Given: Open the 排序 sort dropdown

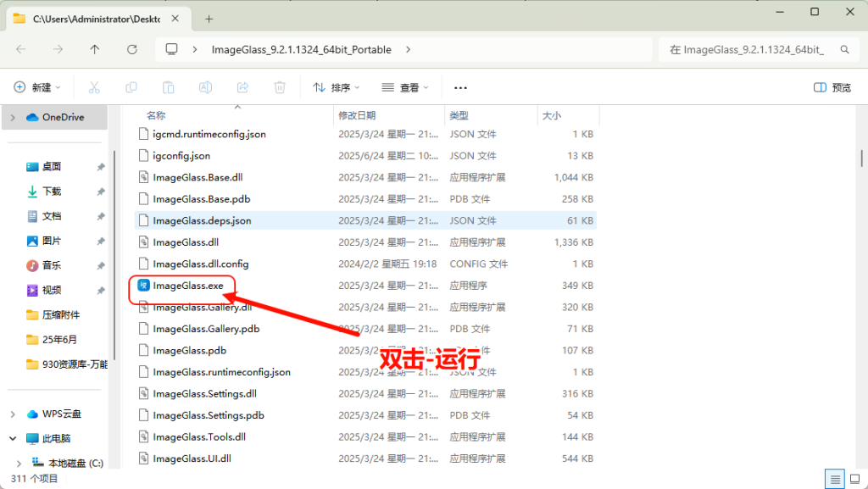Looking at the screenshot, I should [x=337, y=87].
